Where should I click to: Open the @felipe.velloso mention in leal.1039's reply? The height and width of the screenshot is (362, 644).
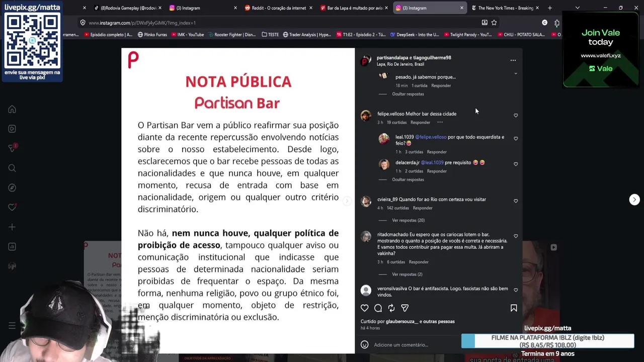click(x=431, y=137)
